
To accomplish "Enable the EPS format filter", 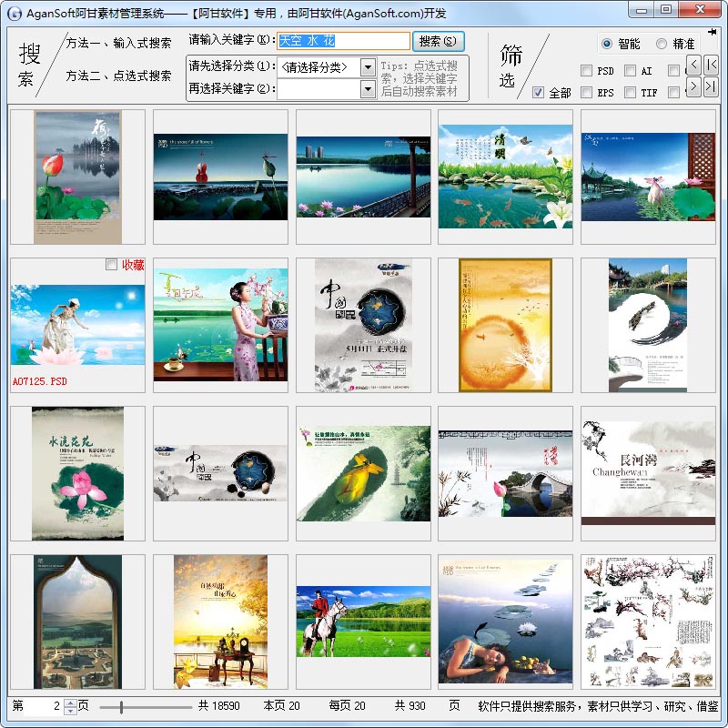I will (587, 93).
